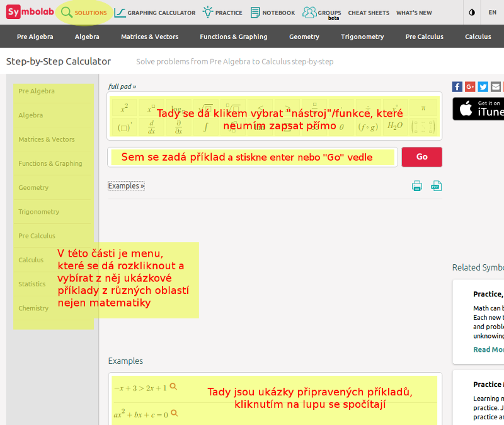The width and height of the screenshot is (504, 425).
Task: Insert the pi symbol from the math pad
Action: point(422,108)
